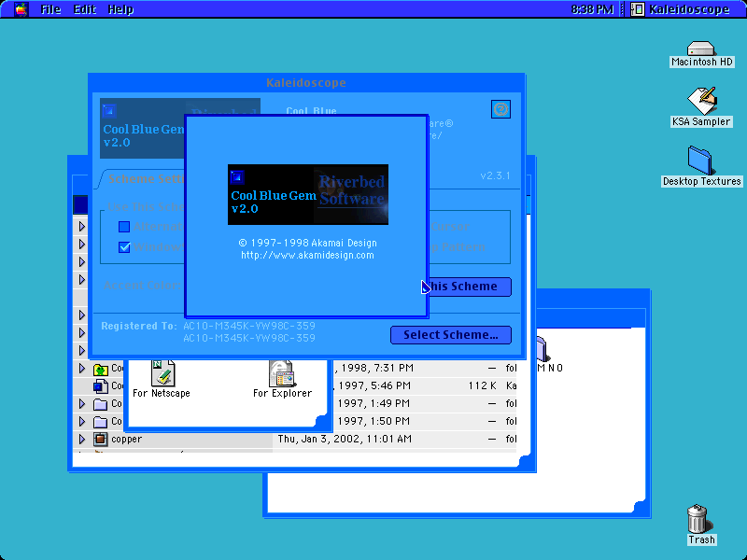Select the folder icon in the 1:49 PM row
Screen dimensions: 747x560
point(101,404)
